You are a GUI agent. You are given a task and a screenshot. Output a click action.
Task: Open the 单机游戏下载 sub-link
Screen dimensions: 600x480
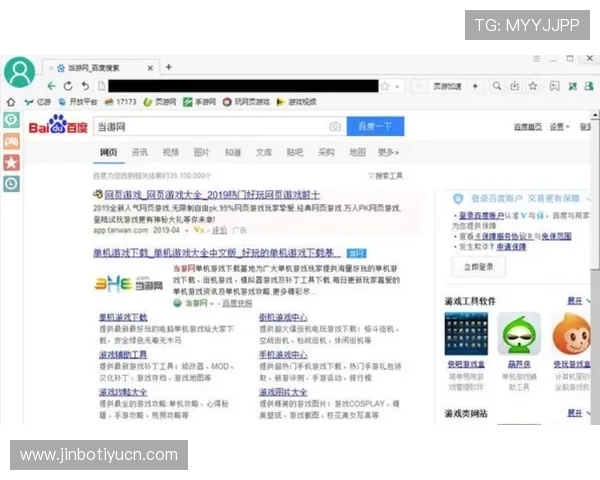123,317
